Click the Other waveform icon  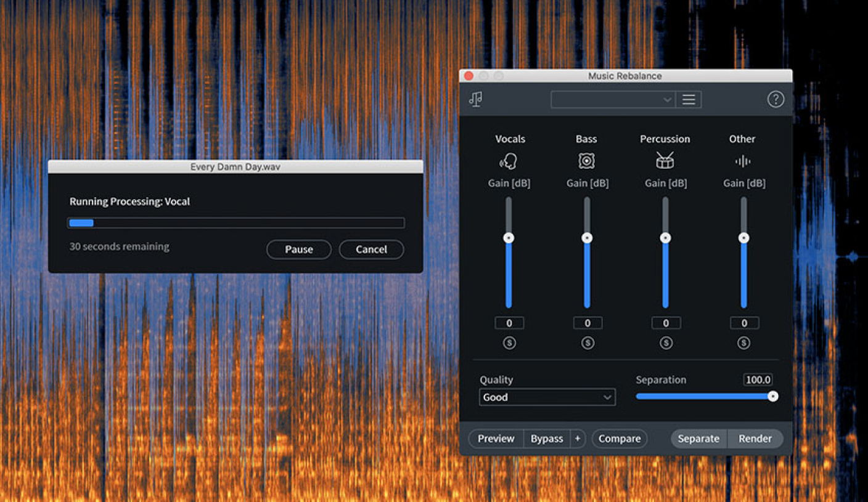pyautogui.click(x=742, y=161)
